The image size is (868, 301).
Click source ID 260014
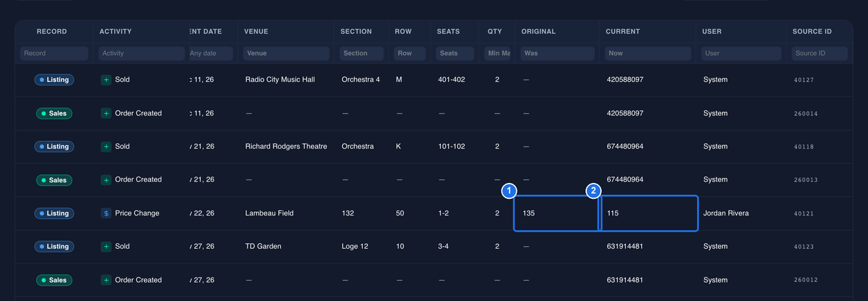806,113
